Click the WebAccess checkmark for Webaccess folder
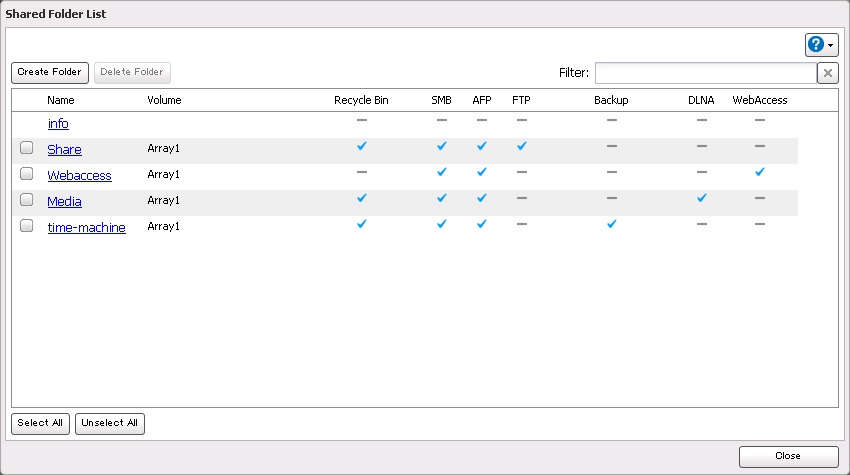 pos(760,172)
